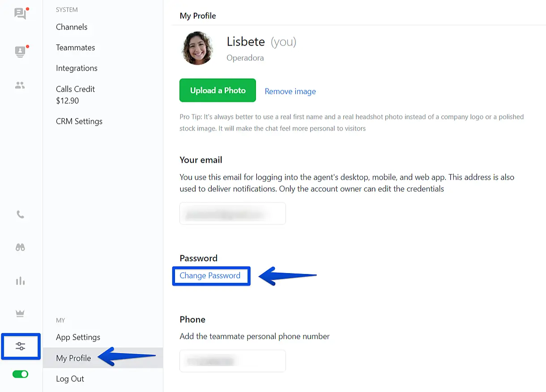Open the analytics bar chart icon
Viewport: 546px width, 392px height.
pyautogui.click(x=21, y=281)
